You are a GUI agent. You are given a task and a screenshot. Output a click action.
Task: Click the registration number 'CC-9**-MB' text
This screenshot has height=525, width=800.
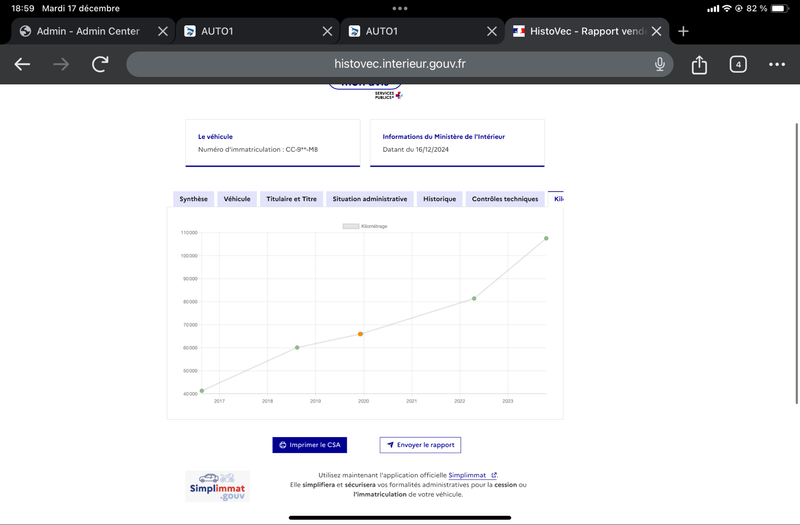point(302,149)
